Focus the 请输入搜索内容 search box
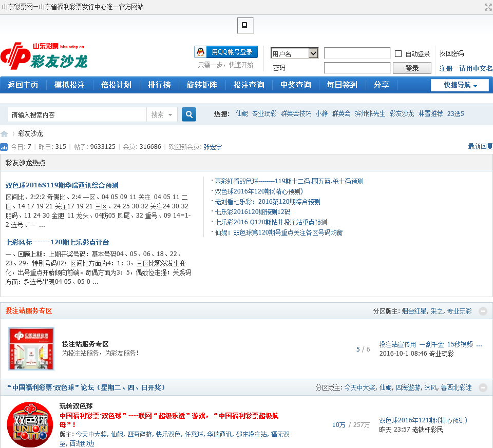 pos(78,114)
